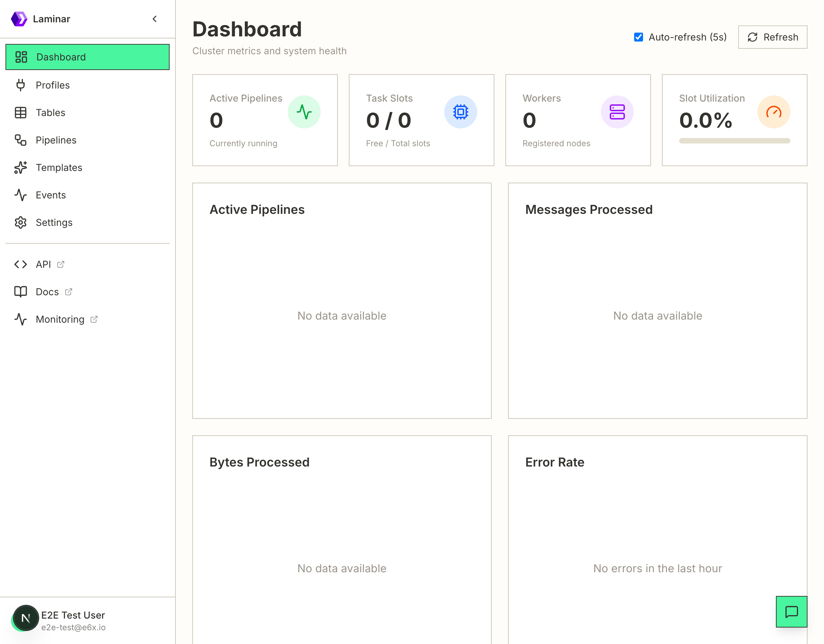Open the Tables section
Screen dimensions: 824x644
(50, 113)
